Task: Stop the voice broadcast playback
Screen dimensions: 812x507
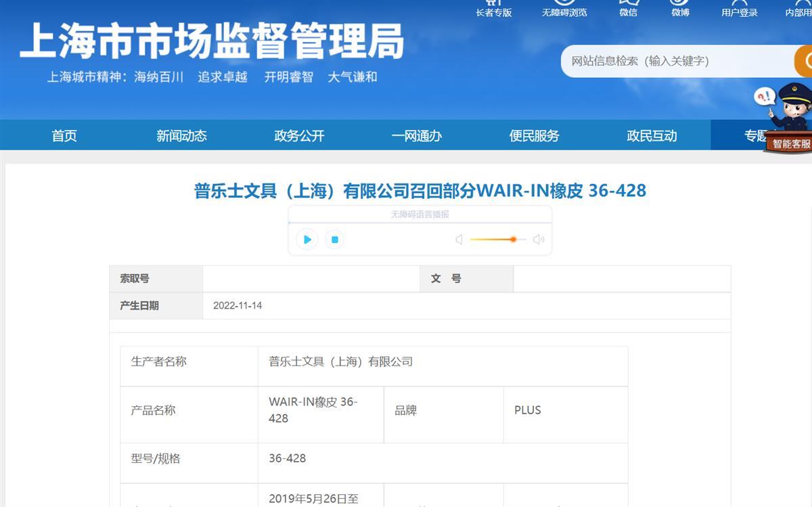Action: tap(334, 240)
